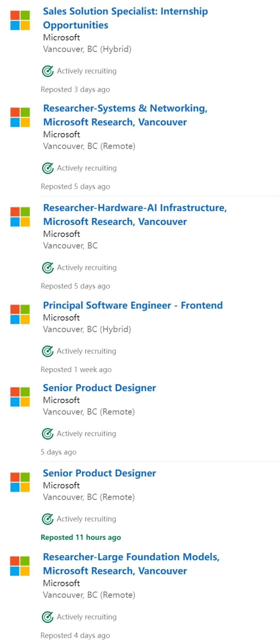
Task: Open Senior Product Designer posted 5 days ago
Action: click(x=99, y=388)
